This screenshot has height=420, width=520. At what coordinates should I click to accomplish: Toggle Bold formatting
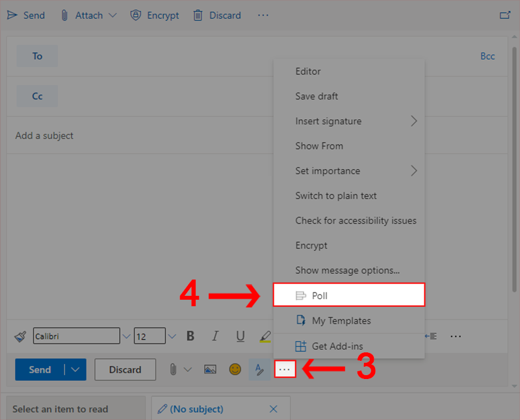coord(190,336)
